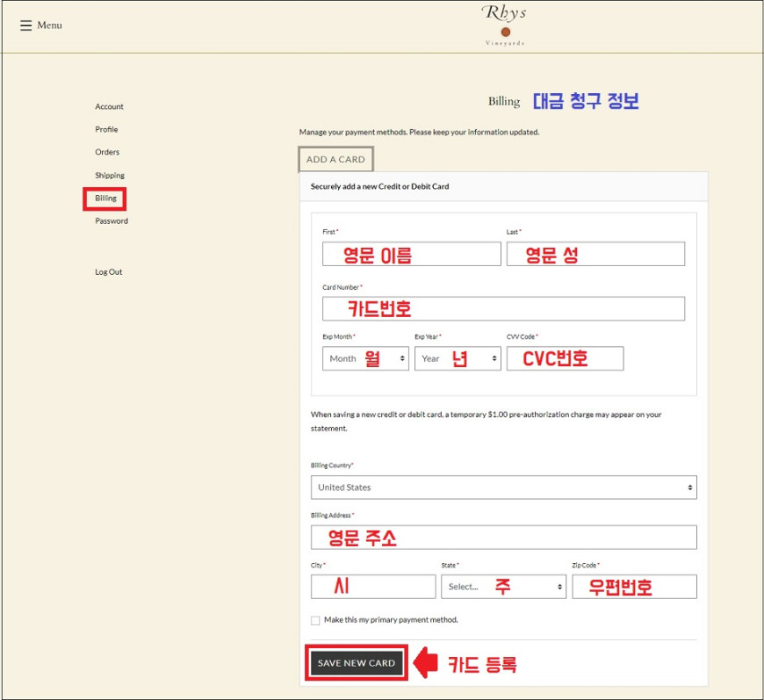764x700 pixels.
Task: Open the Billing Country dropdown
Action: click(504, 487)
